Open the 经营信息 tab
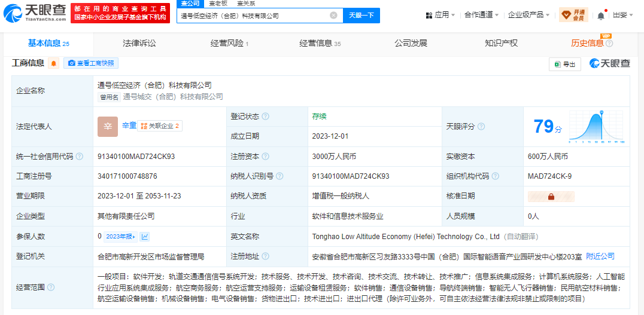 pyautogui.click(x=320, y=44)
